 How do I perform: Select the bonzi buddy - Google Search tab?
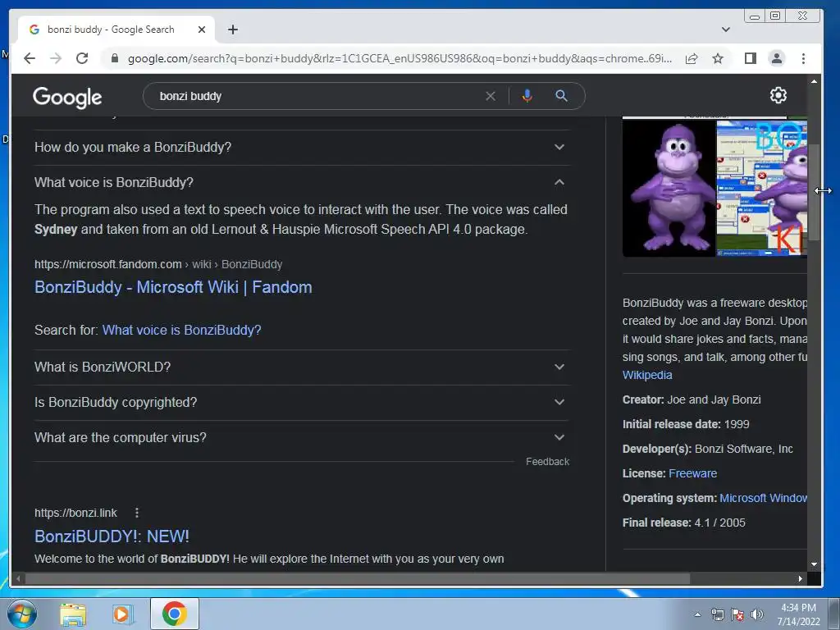(x=116, y=30)
